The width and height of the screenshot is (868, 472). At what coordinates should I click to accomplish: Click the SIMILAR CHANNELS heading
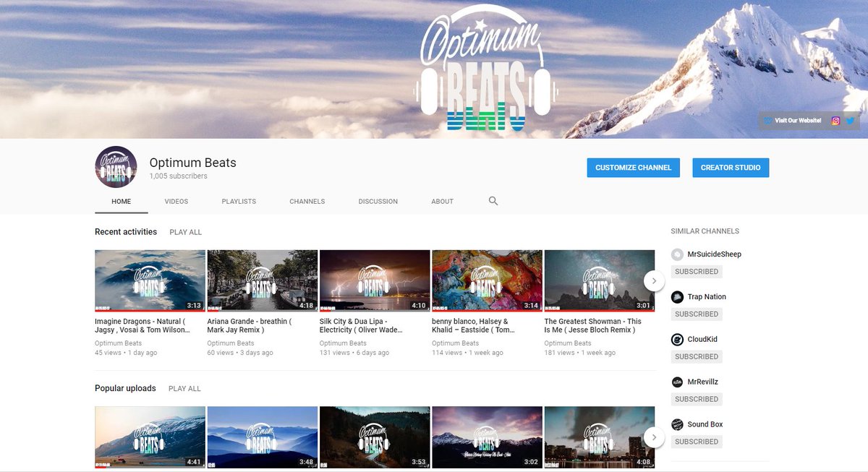point(705,231)
